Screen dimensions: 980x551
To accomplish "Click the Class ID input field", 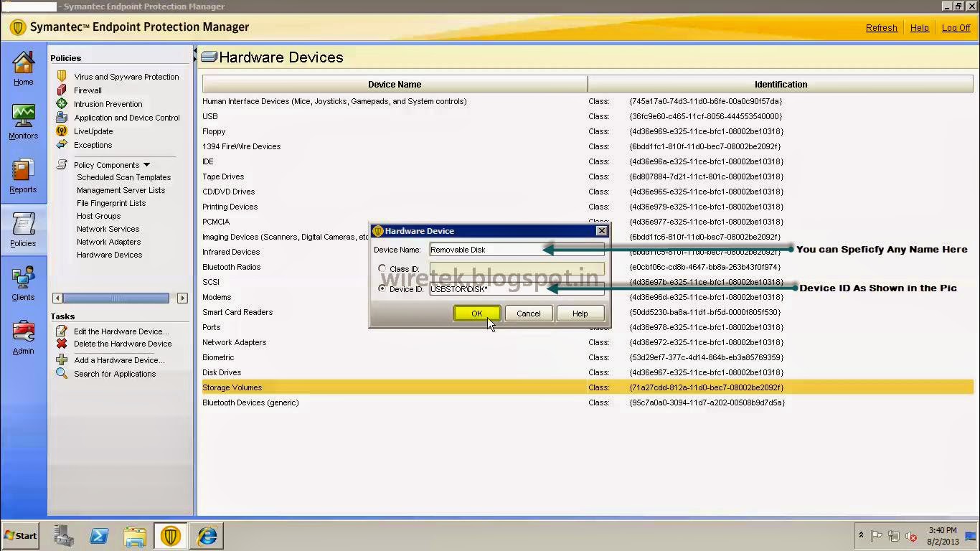I will tap(517, 268).
